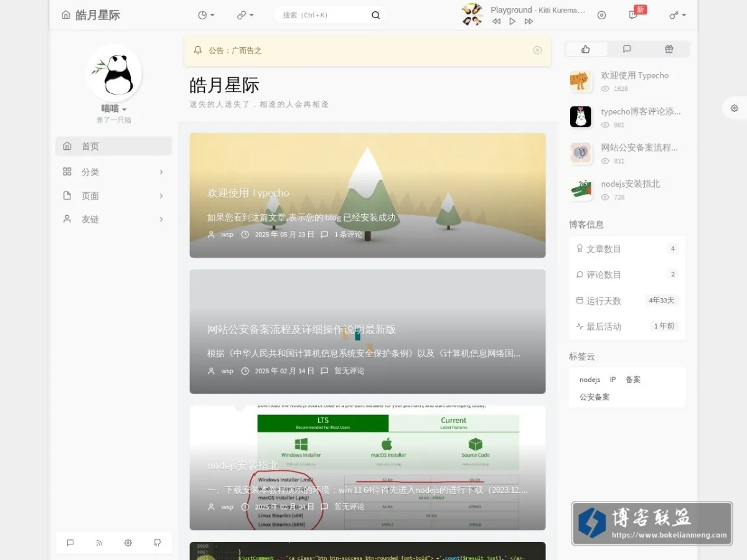Image resolution: width=747 pixels, height=560 pixels.
Task: Open post 网站公安备案流程及详细操作说明最新版
Action: (301, 329)
